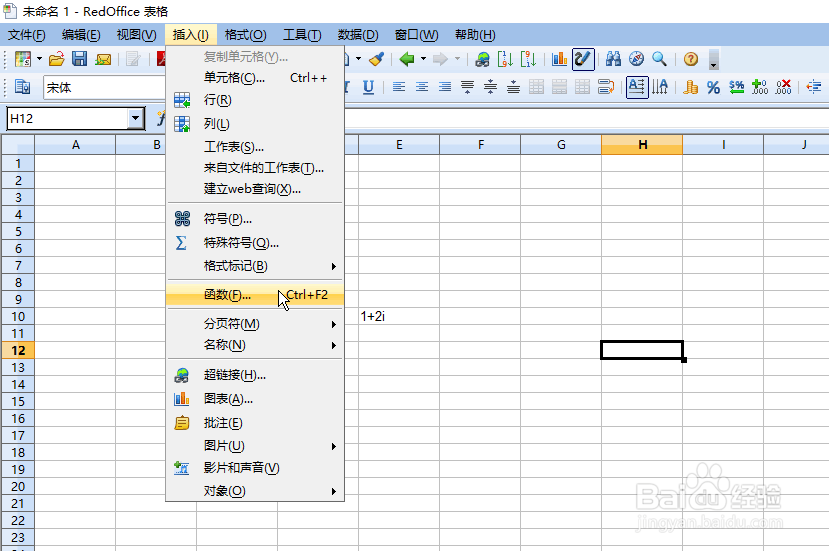Choose 超链接(H)... menu entry
Image resolution: width=829 pixels, height=551 pixels.
click(255, 375)
